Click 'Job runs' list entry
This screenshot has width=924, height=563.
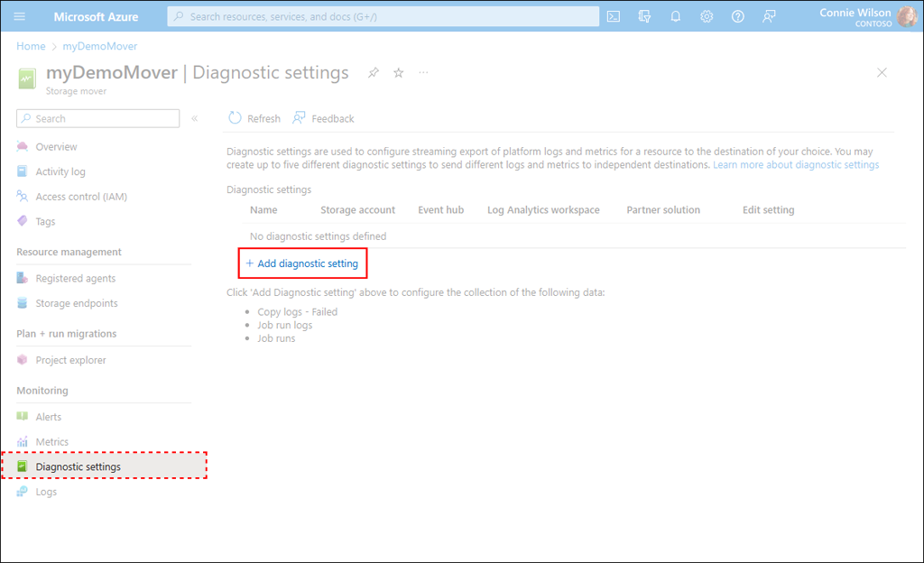(276, 338)
